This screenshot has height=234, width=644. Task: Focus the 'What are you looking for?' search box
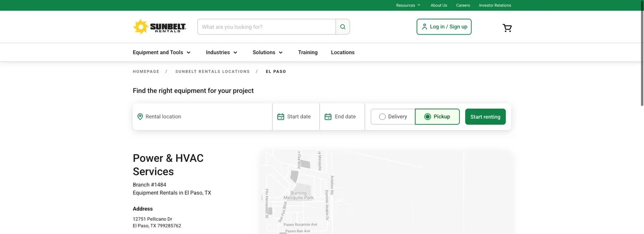pyautogui.click(x=267, y=27)
